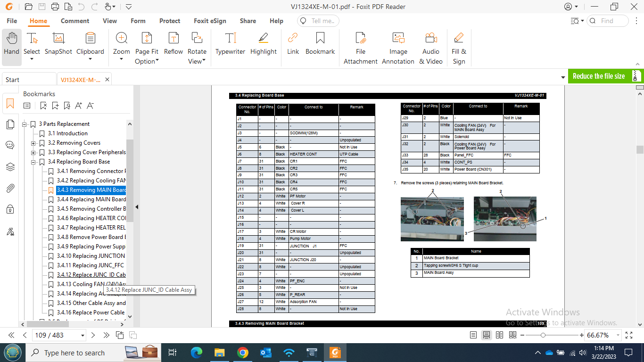Click the Open folder icon in title bar
Viewport: 644px width, 362px height.
point(29,7)
